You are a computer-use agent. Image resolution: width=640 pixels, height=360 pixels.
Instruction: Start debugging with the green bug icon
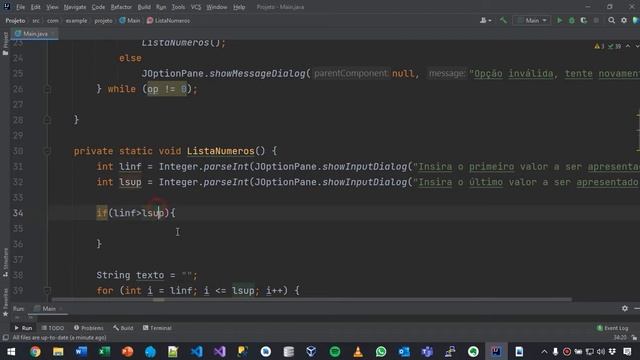572,20
